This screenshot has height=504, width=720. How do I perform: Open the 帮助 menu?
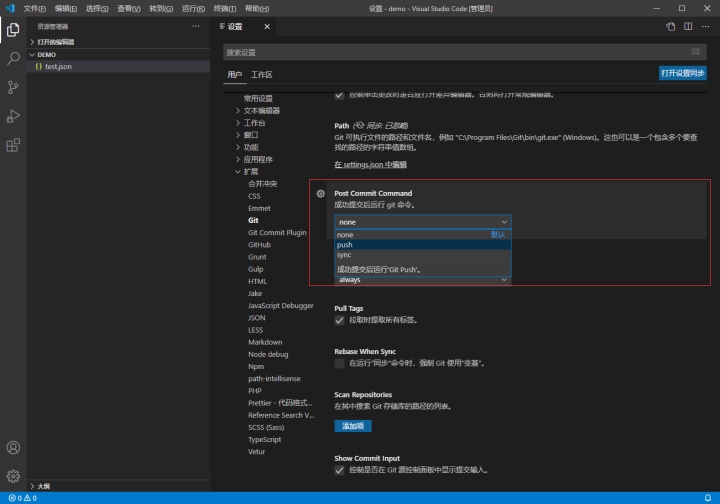(257, 8)
